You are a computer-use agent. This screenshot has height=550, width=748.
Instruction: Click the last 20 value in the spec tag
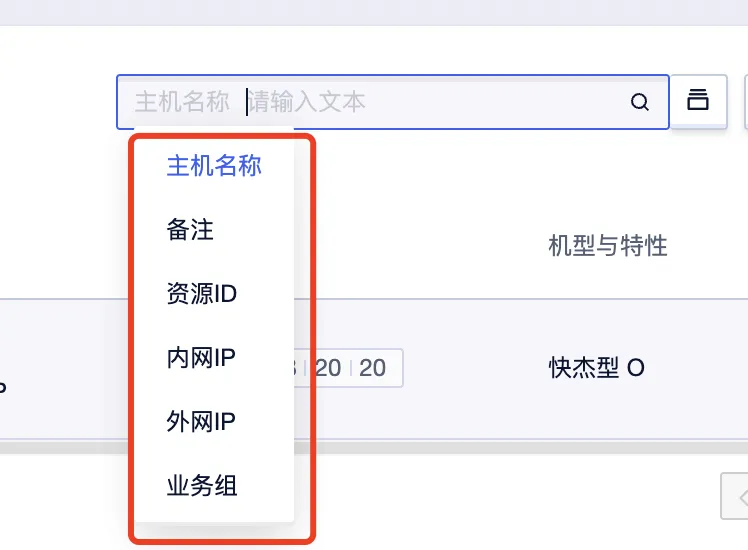pos(372,368)
